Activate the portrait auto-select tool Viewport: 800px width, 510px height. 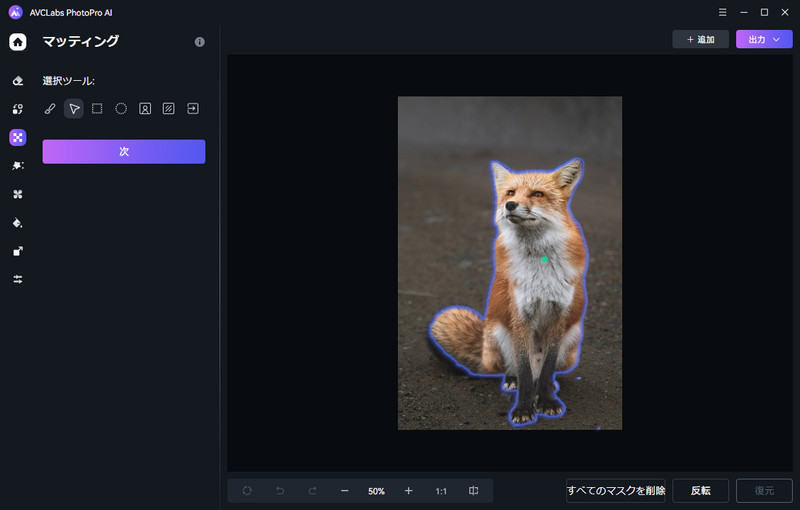tap(145, 108)
